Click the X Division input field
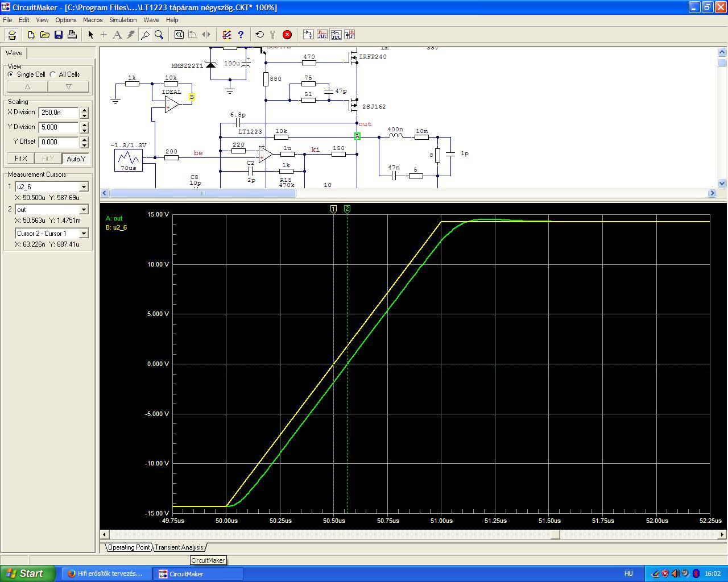Viewport: 728px width, 582px height. (x=59, y=113)
